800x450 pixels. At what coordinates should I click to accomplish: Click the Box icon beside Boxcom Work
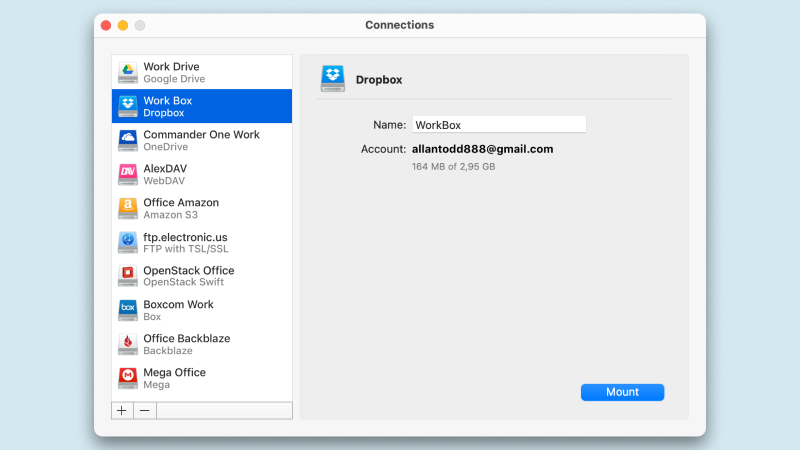(x=128, y=310)
